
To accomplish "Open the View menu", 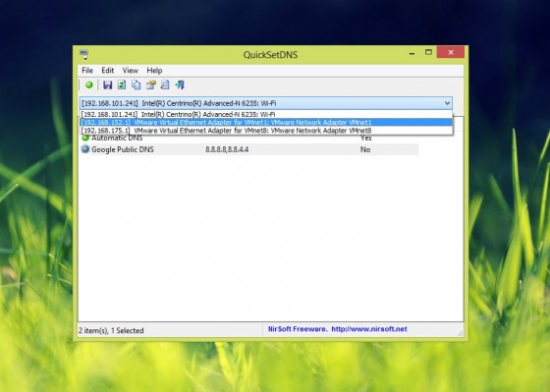I will click(x=130, y=70).
